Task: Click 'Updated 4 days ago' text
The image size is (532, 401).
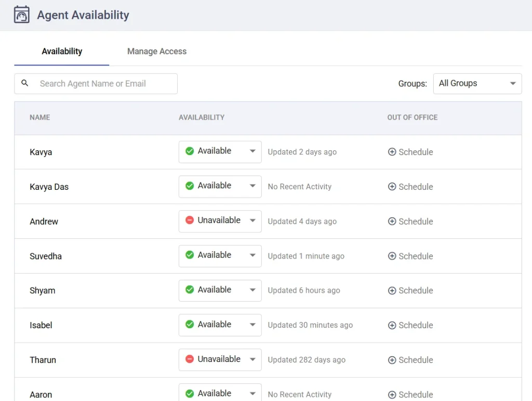Action: [302, 222]
